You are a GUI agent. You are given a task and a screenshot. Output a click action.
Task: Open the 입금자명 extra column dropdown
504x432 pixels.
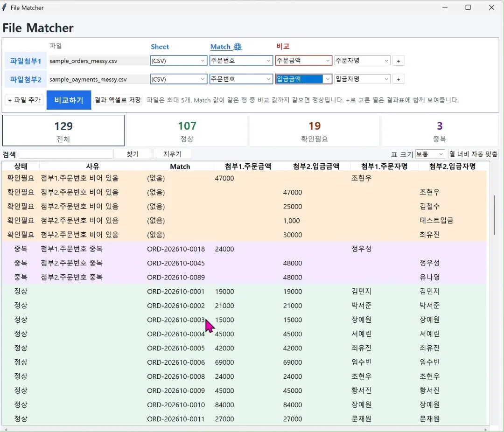(x=363, y=79)
